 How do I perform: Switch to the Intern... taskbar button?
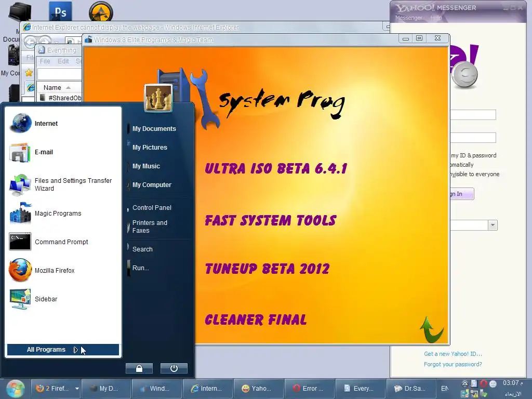[208, 389]
